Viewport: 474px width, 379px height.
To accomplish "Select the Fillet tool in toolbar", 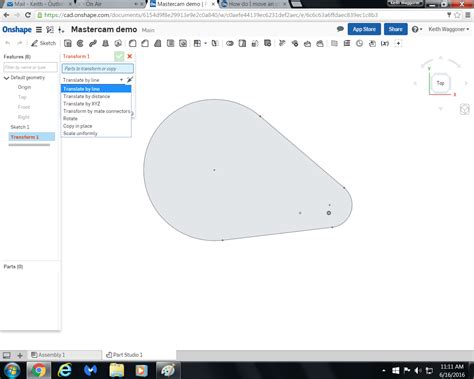I will [x=133, y=43].
